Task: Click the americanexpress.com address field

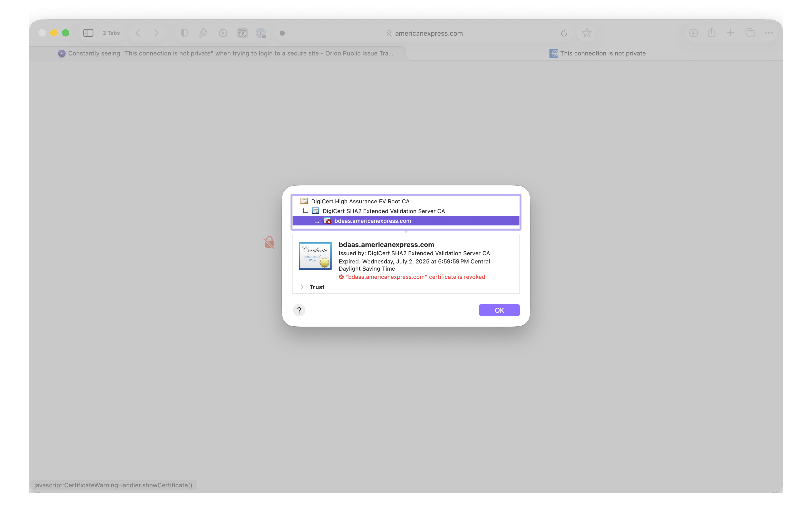Action: point(429,33)
